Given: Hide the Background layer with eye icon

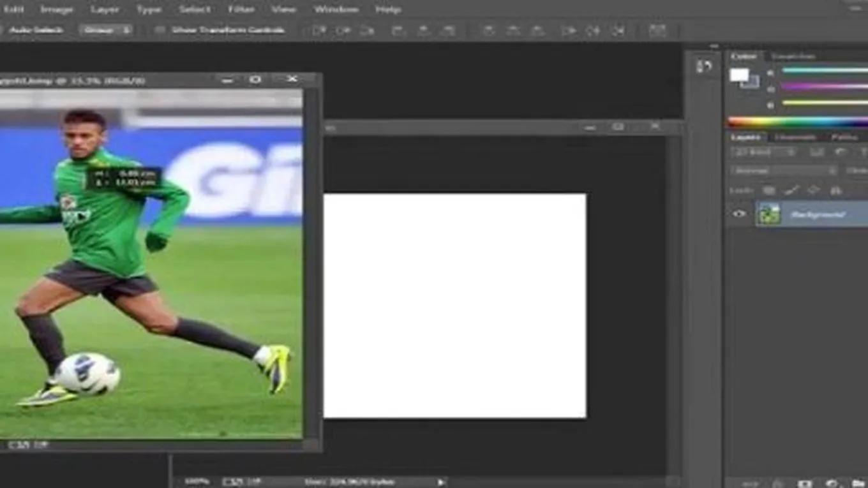Looking at the screenshot, I should tap(739, 214).
